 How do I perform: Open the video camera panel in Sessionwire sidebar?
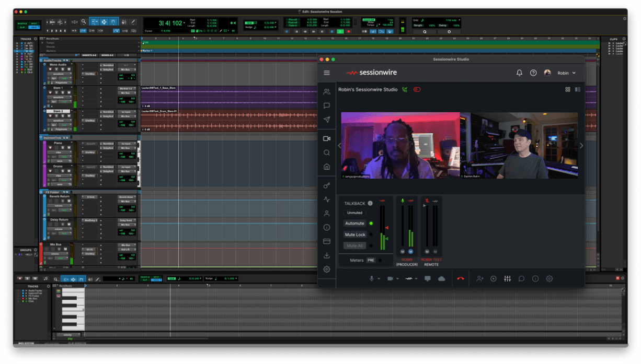coord(327,138)
